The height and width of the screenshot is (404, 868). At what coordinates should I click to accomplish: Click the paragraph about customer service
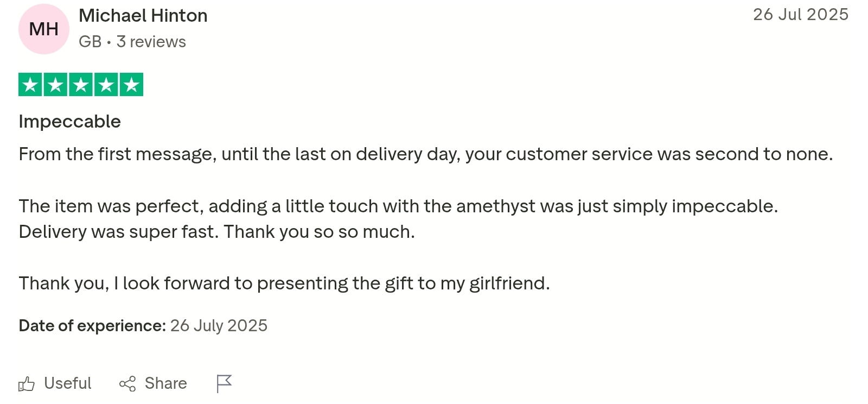point(425,154)
